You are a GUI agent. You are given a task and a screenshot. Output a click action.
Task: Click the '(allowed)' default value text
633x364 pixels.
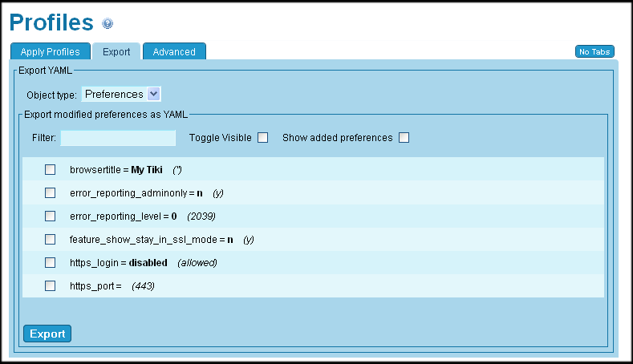[x=197, y=263]
